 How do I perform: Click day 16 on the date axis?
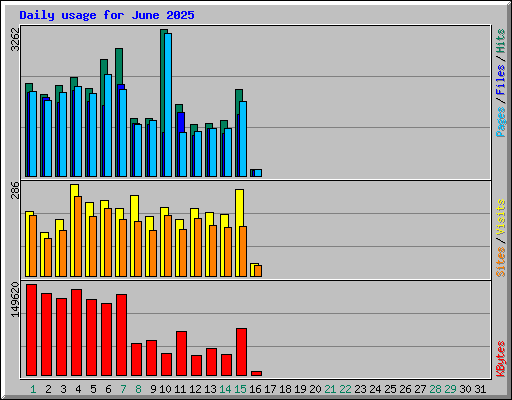pyautogui.click(x=255, y=389)
